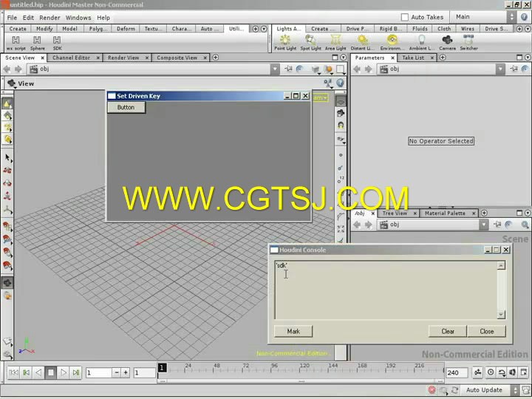Select the arrow Select tool in left toolbar
This screenshot has height=399, width=532.
click(x=7, y=158)
